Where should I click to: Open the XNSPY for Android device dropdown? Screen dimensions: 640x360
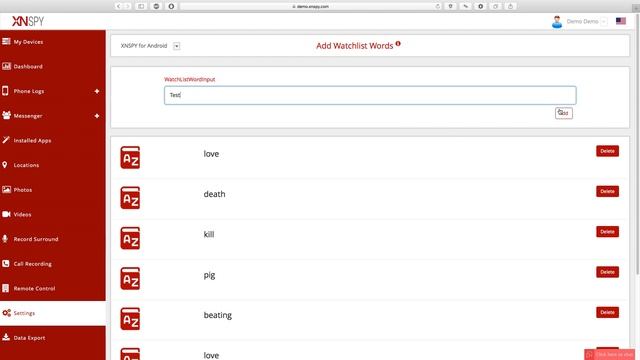[176, 46]
